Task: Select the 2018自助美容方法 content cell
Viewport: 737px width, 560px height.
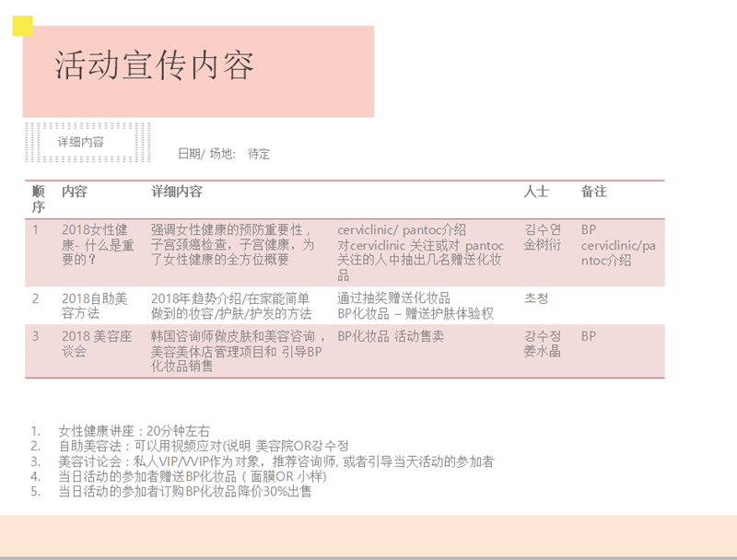Action: [95, 306]
